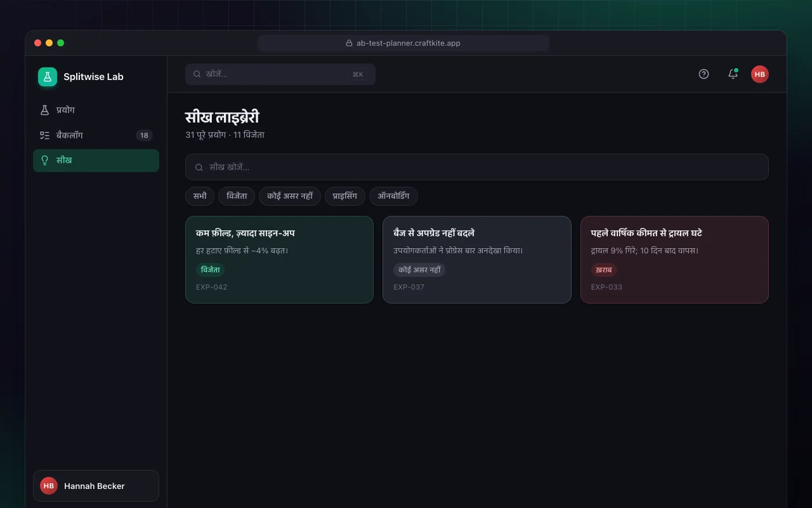Screen dimensions: 812x508
Task: Click text उपयोगकर्ताओं ने प्रोग्रेस बार अनदेखा किया
Action: [458, 250]
